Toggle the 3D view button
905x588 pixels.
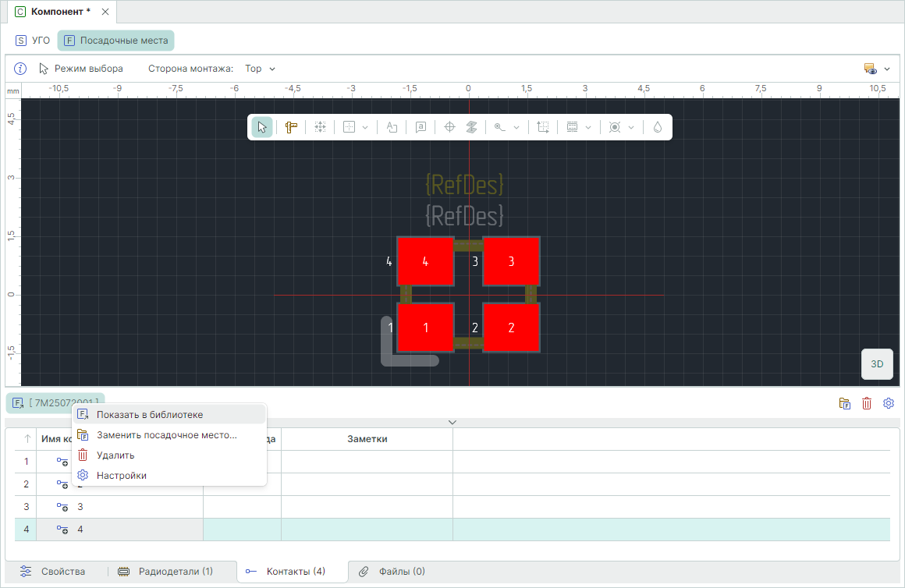click(x=877, y=363)
